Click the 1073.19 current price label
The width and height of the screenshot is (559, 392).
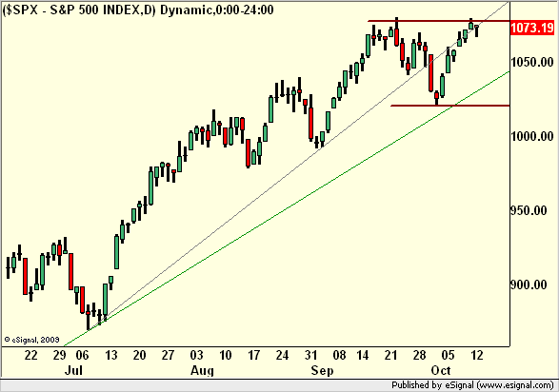(532, 28)
